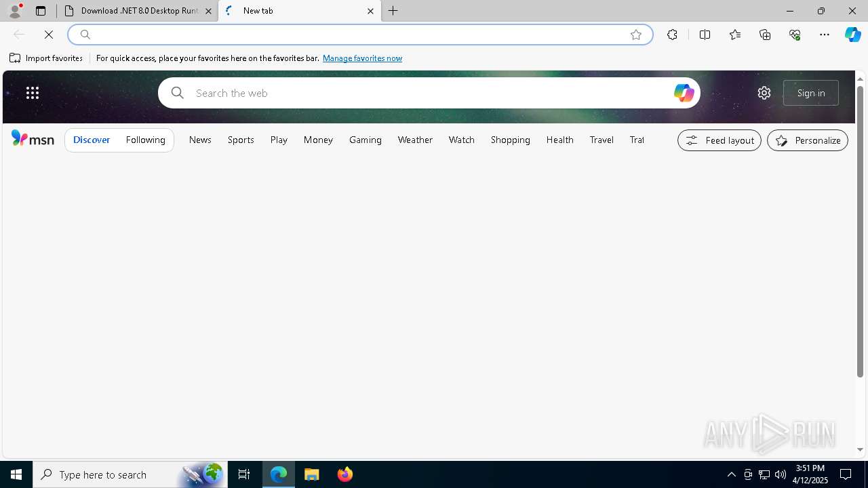Click the Sign in button
Screen dimensions: 868x488
tap(811, 93)
